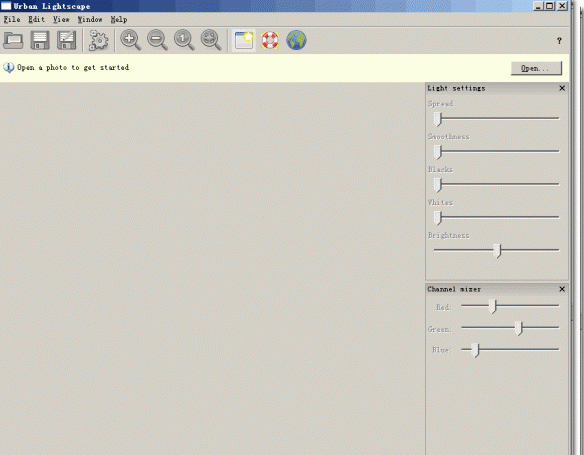Image resolution: width=584 pixels, height=455 pixels.
Task: Minimize the Urban Lightscape window
Action: tap(538, 6)
